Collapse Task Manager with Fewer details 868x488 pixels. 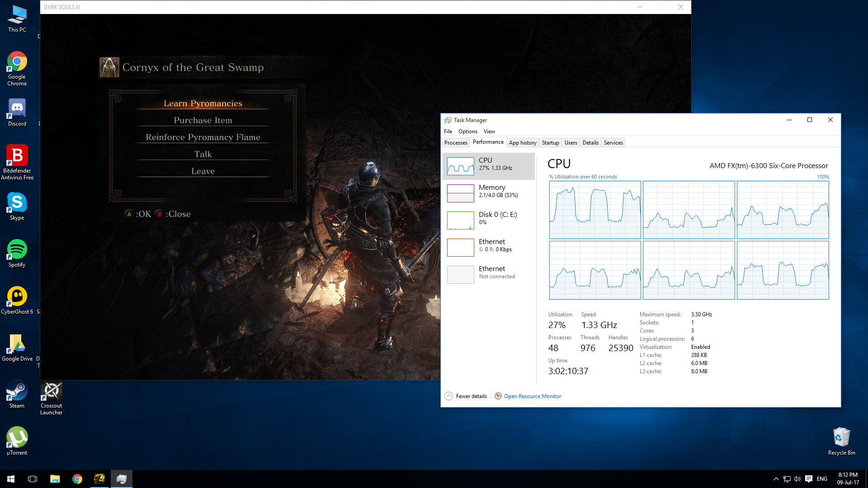pos(466,396)
